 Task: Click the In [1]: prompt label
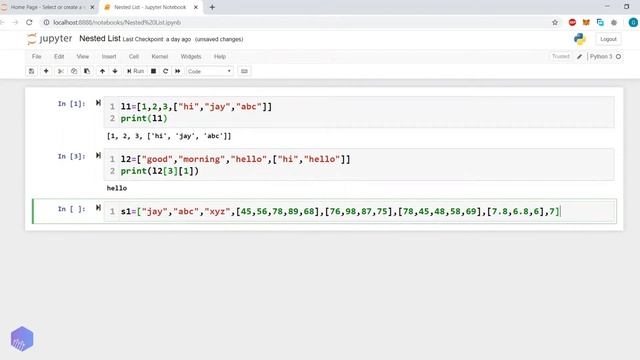[x=71, y=104]
